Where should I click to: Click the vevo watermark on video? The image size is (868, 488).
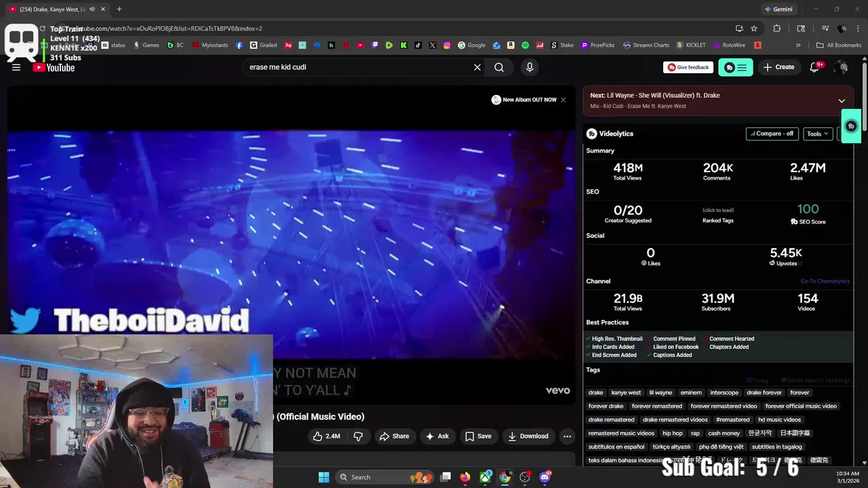tap(558, 390)
